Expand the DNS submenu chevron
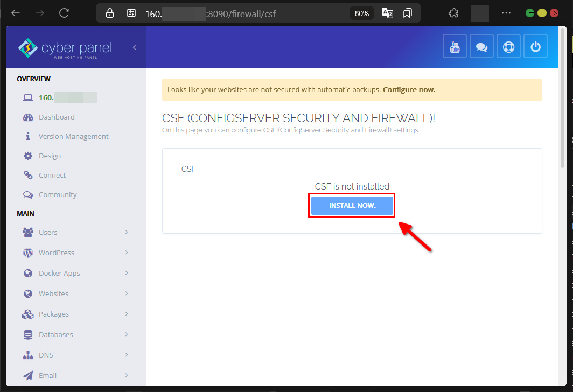The width and height of the screenshot is (573, 392). point(127,355)
